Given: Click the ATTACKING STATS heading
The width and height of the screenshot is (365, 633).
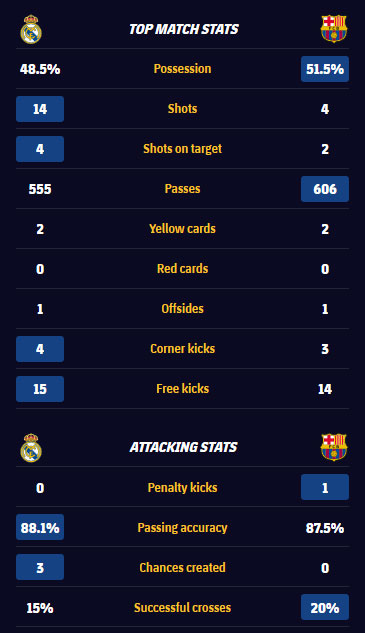Looking at the screenshot, I should [x=184, y=447].
